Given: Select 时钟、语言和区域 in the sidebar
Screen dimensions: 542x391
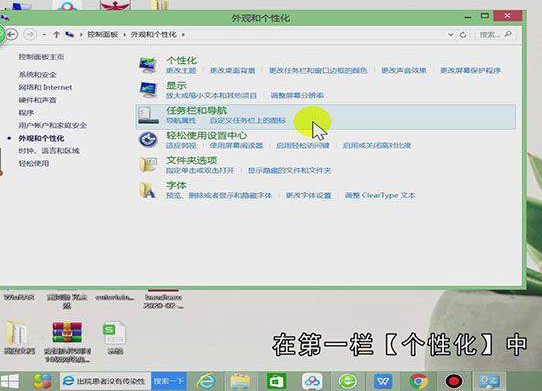Looking at the screenshot, I should tap(49, 151).
